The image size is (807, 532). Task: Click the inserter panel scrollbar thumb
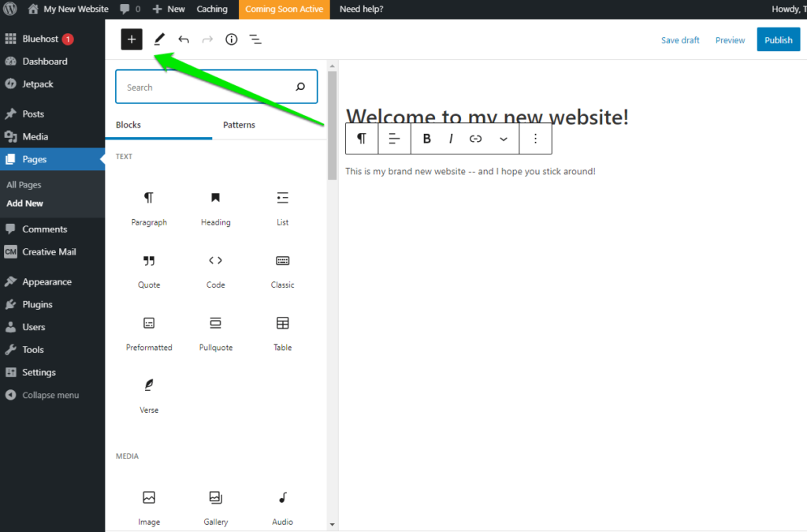tap(332, 125)
